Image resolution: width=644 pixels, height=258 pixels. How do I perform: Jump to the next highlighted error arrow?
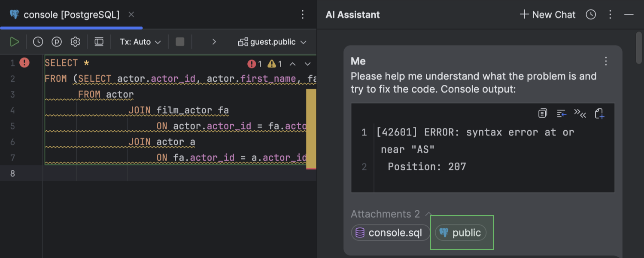click(307, 64)
